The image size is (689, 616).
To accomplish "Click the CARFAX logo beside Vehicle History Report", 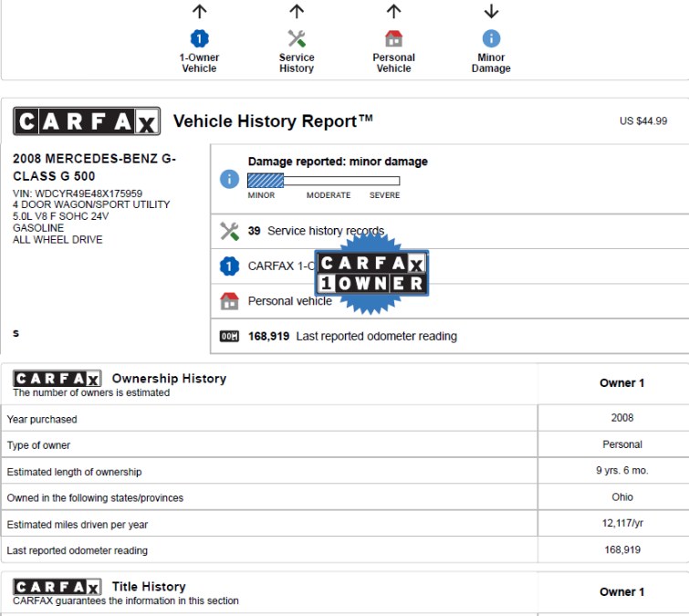I will (87, 121).
